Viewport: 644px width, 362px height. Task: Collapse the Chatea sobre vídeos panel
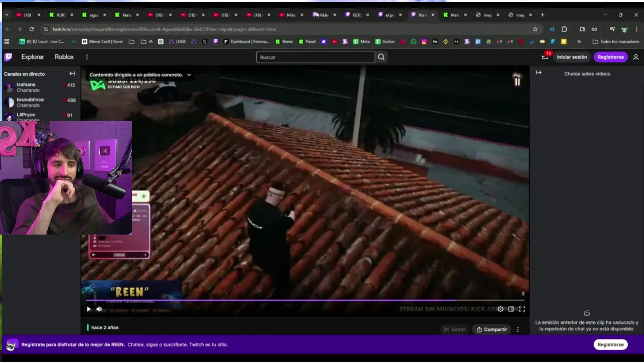click(538, 73)
